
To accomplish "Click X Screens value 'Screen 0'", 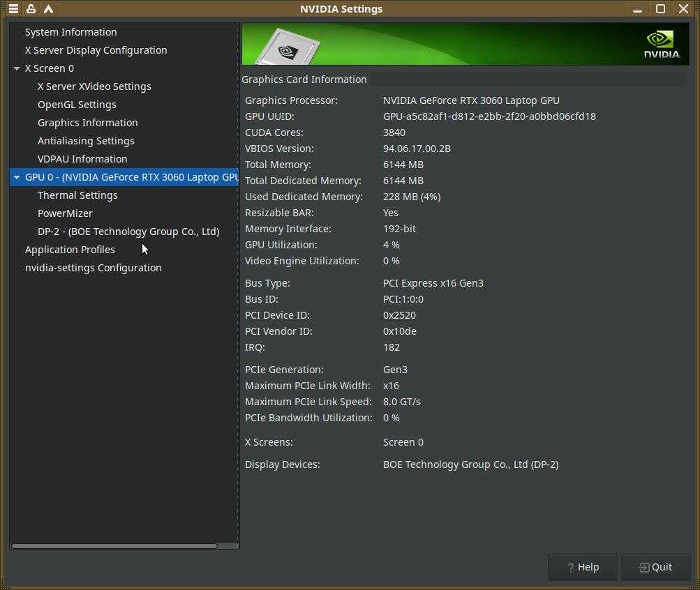I will [403, 442].
